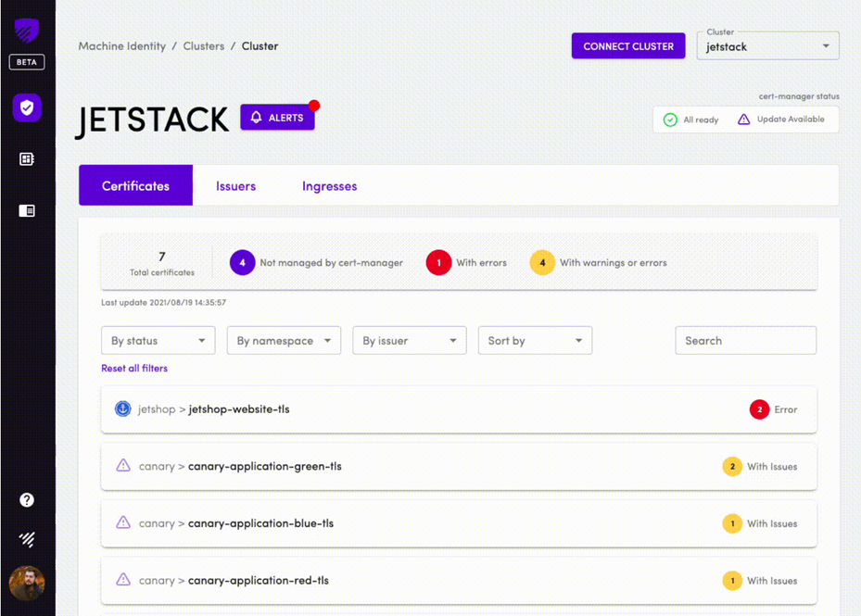Toggle the 'Not managed by cert-manager' filter badge
This screenshot has width=861, height=616.
243,263
